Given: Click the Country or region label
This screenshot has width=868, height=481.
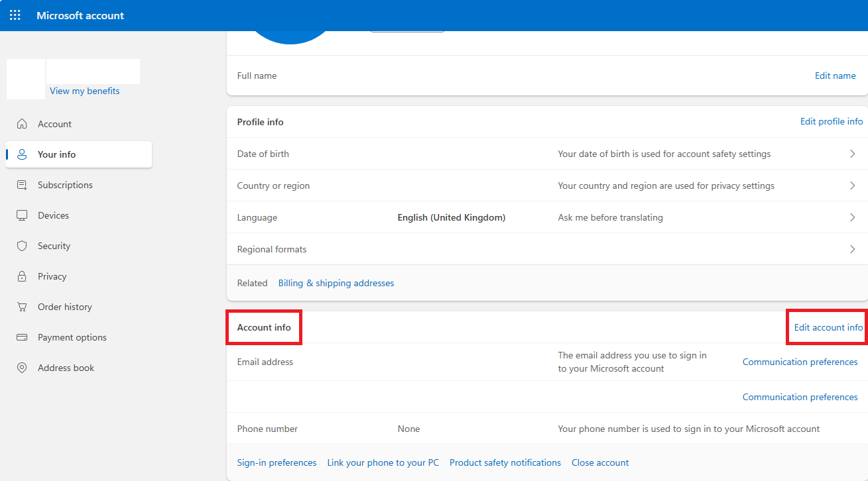Looking at the screenshot, I should (274, 186).
